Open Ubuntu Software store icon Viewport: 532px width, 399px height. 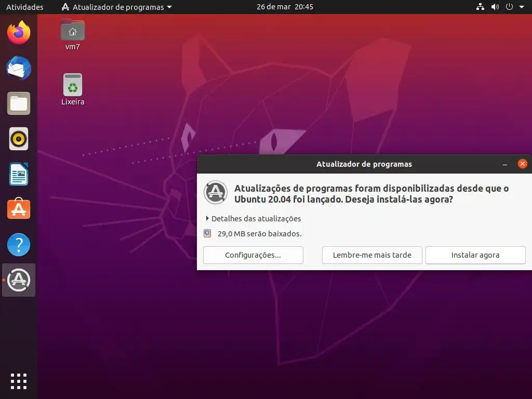pos(19,209)
